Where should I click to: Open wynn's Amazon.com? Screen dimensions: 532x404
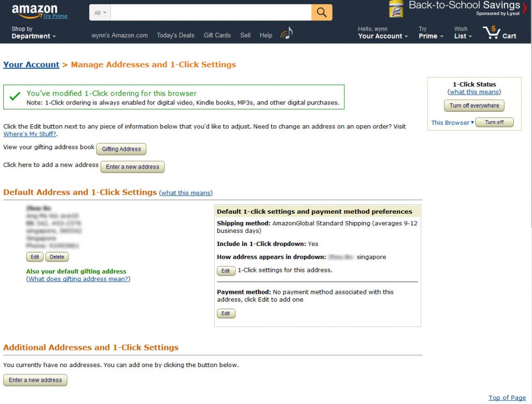click(x=119, y=35)
